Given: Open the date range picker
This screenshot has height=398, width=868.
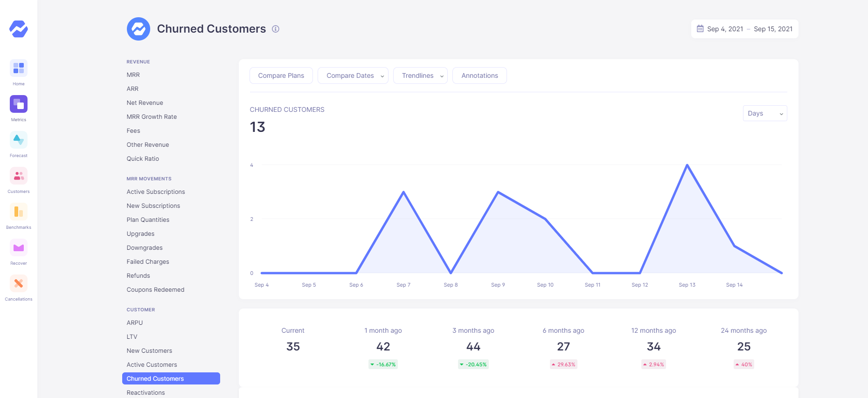Looking at the screenshot, I should point(744,29).
